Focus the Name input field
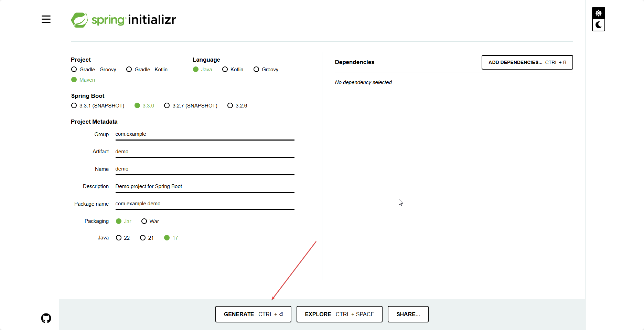The width and height of the screenshot is (644, 330). [x=205, y=169]
